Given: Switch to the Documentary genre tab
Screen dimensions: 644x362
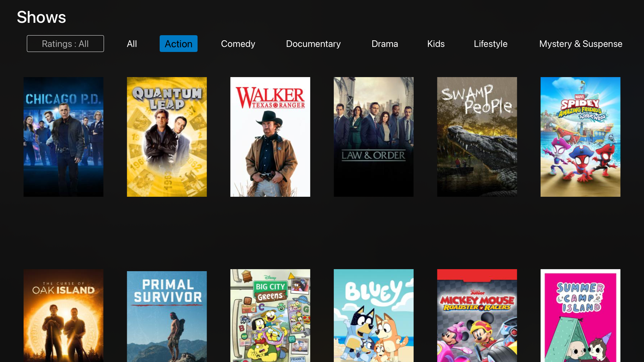Looking at the screenshot, I should 313,44.
